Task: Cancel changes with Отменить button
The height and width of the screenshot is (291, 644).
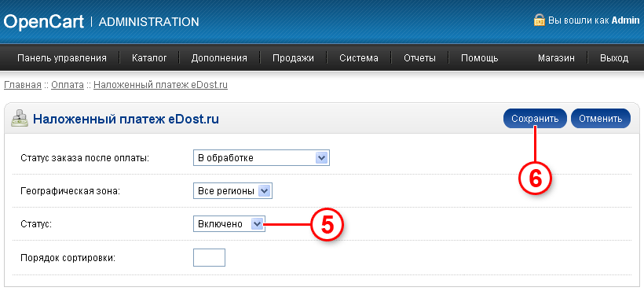Action: pyautogui.click(x=601, y=119)
